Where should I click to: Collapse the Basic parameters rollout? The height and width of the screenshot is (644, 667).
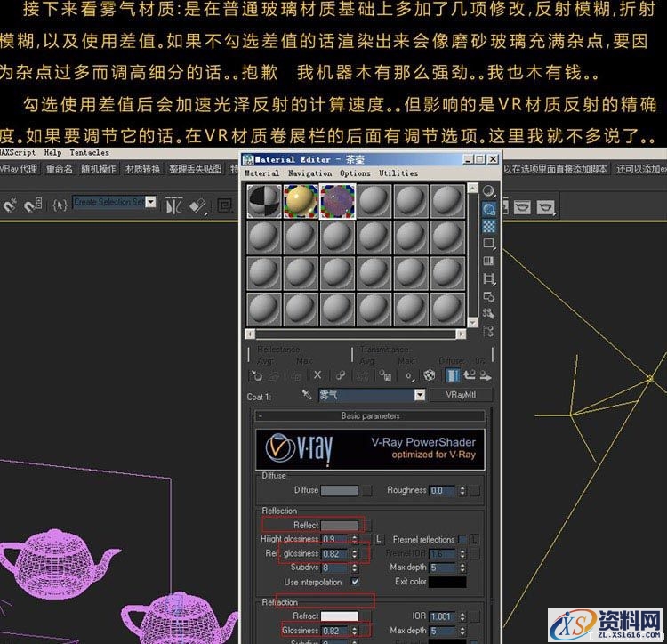(370, 415)
